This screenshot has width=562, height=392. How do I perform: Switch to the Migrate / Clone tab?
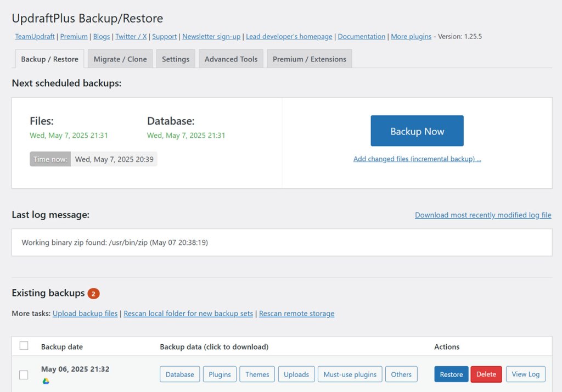click(120, 59)
